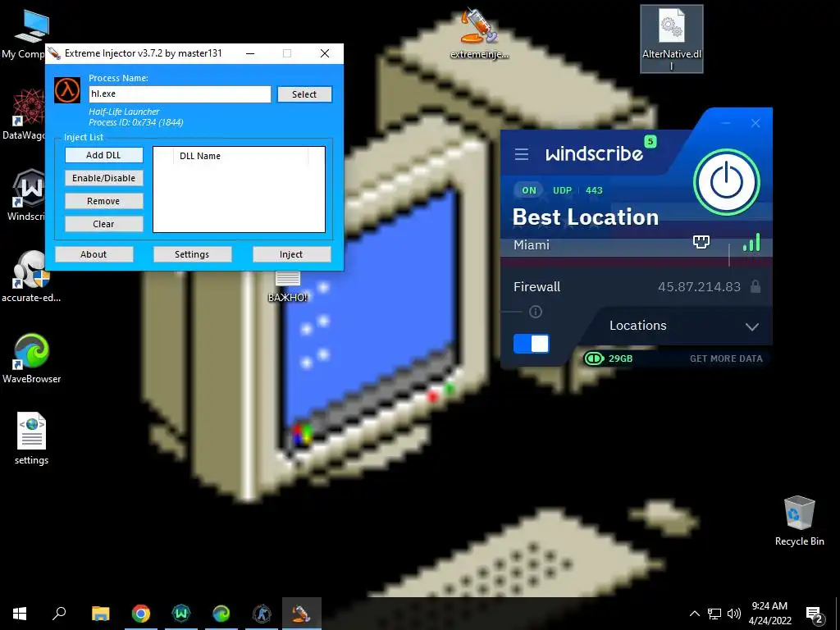Open WaveBrowser from the taskbar
This screenshot has height=630, width=840.
[x=221, y=614]
